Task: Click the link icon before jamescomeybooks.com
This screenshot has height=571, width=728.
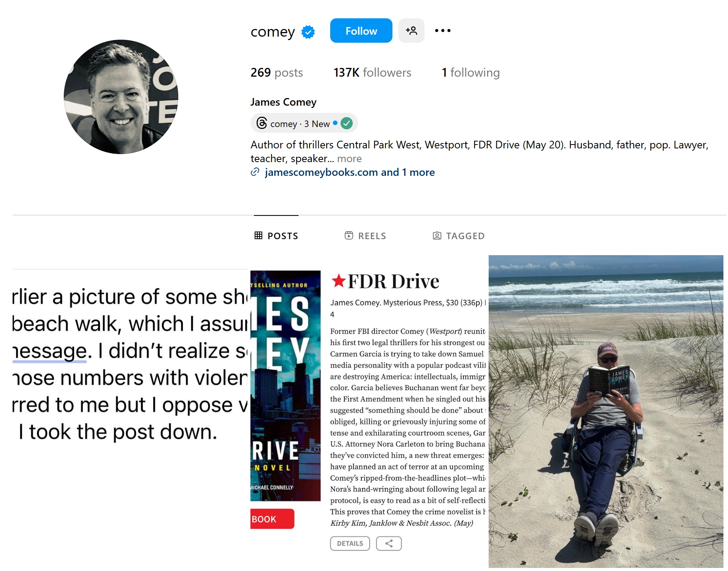Action: 256,172
